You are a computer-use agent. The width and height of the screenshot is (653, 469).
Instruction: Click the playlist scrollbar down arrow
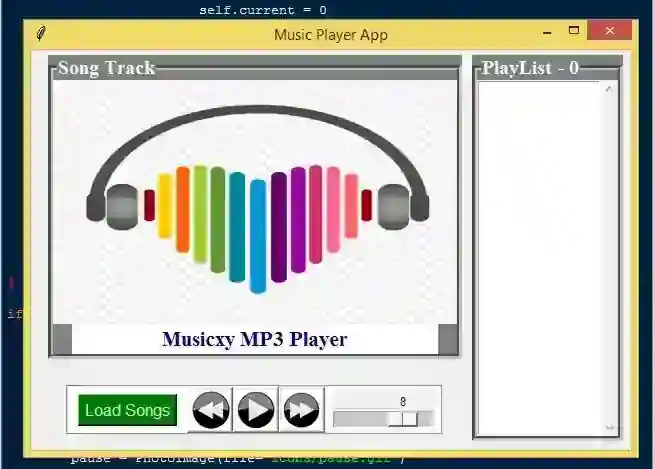(x=610, y=427)
